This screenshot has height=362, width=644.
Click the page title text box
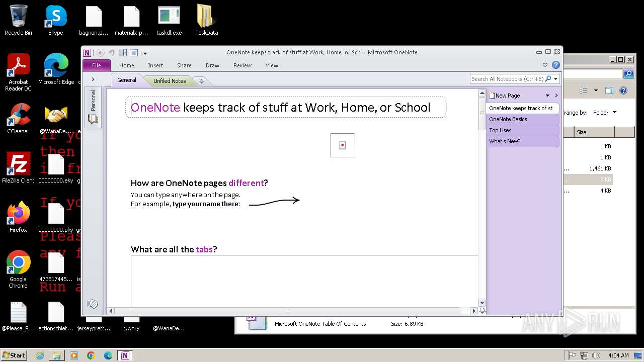(286, 107)
